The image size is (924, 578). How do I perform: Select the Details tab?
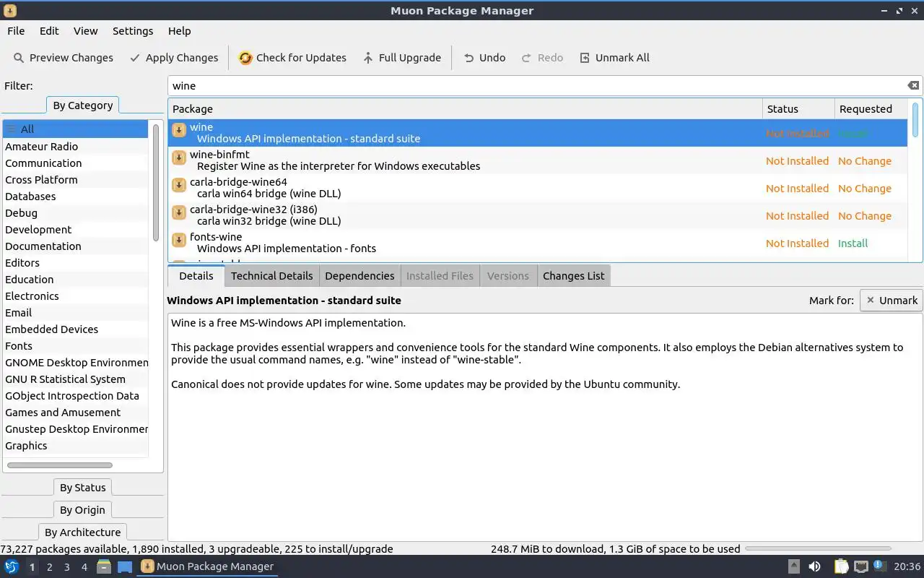[x=196, y=276]
